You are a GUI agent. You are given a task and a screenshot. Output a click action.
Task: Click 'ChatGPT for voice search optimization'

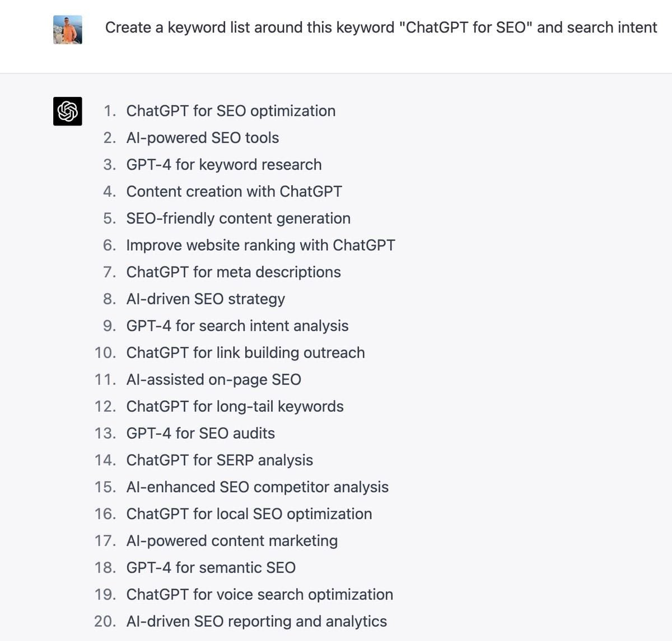tap(260, 595)
